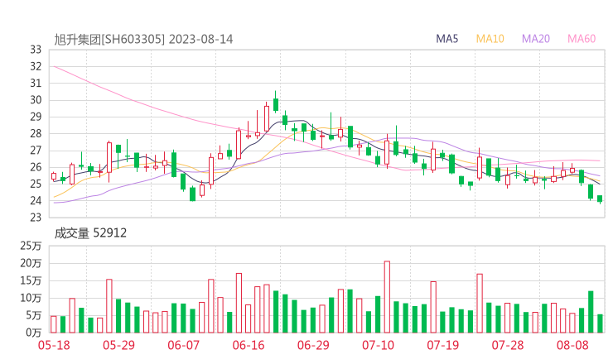
Task: Click the MA10 legend label
Action: coord(490,39)
